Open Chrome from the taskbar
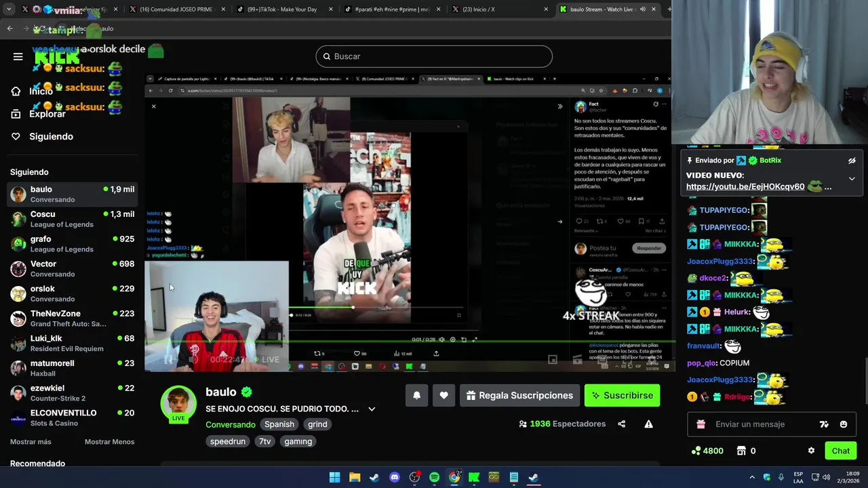 454,477
